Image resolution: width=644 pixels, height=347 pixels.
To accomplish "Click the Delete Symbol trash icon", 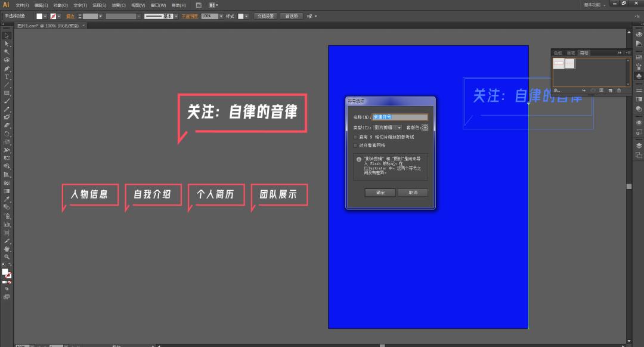I will (x=619, y=90).
